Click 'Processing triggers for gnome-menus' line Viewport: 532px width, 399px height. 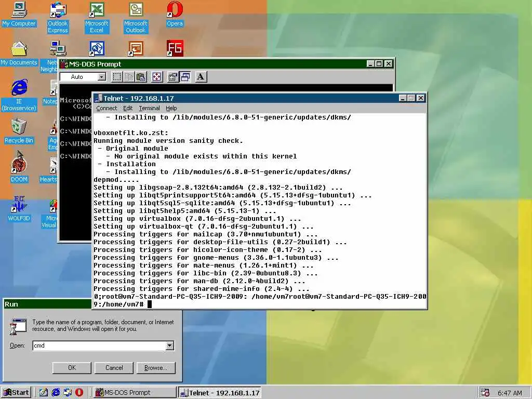tap(216, 258)
